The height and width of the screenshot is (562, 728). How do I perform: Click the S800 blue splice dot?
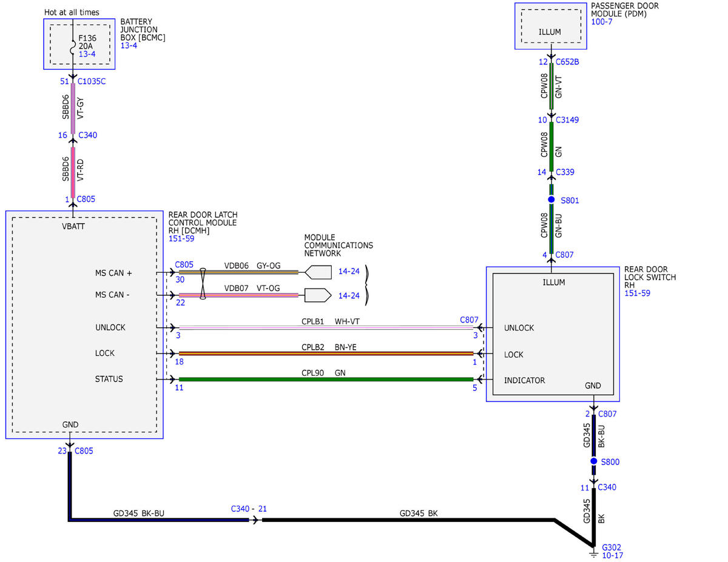tap(594, 462)
